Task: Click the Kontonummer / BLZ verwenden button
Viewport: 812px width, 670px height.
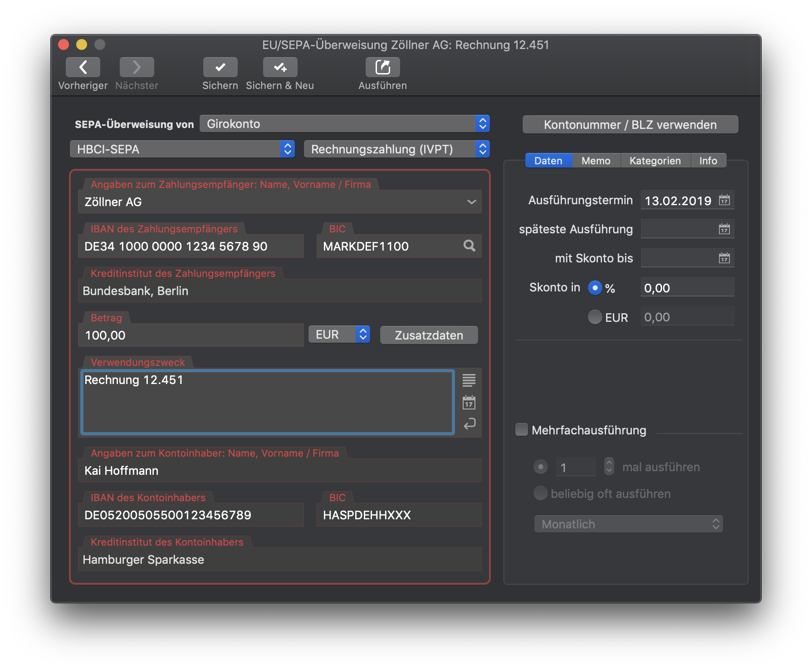Action: (630, 124)
